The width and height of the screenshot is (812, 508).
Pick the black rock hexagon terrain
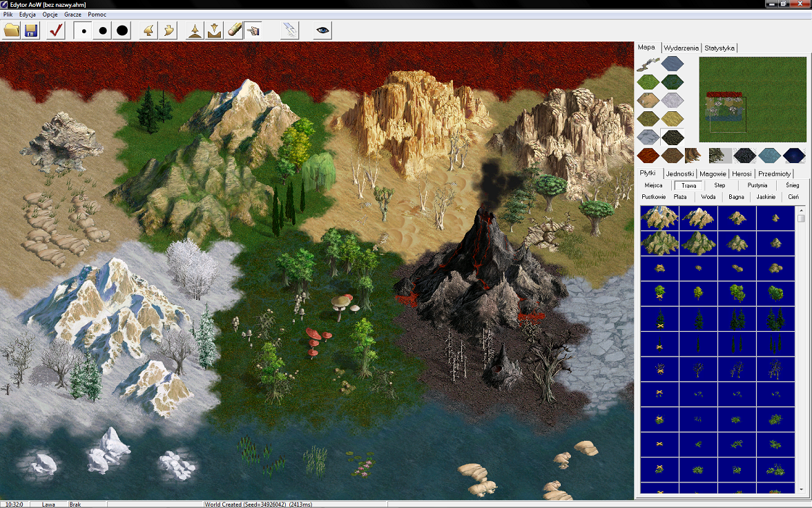click(744, 155)
